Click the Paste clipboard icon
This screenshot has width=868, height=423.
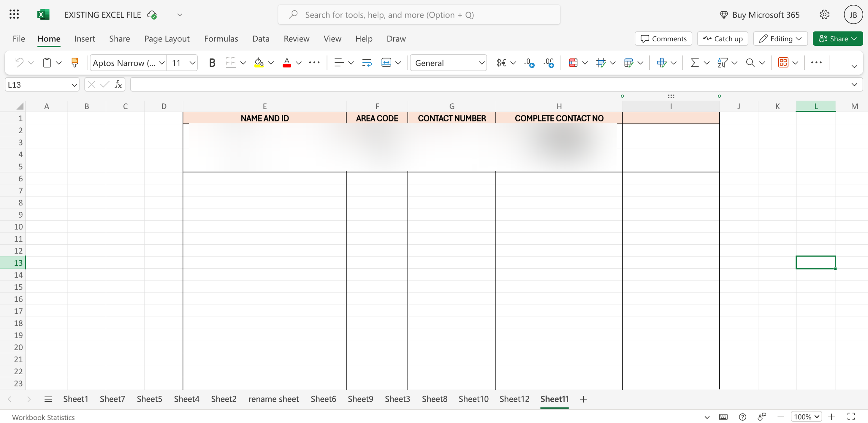(47, 63)
